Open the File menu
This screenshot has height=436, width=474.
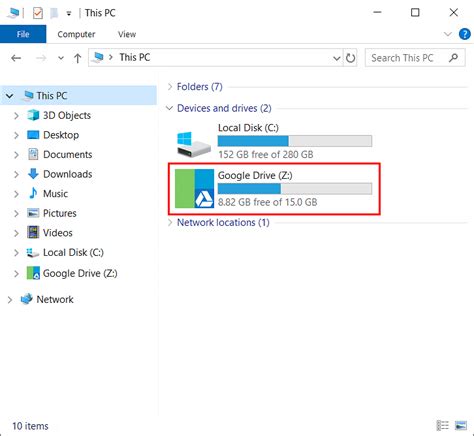pyautogui.click(x=23, y=34)
